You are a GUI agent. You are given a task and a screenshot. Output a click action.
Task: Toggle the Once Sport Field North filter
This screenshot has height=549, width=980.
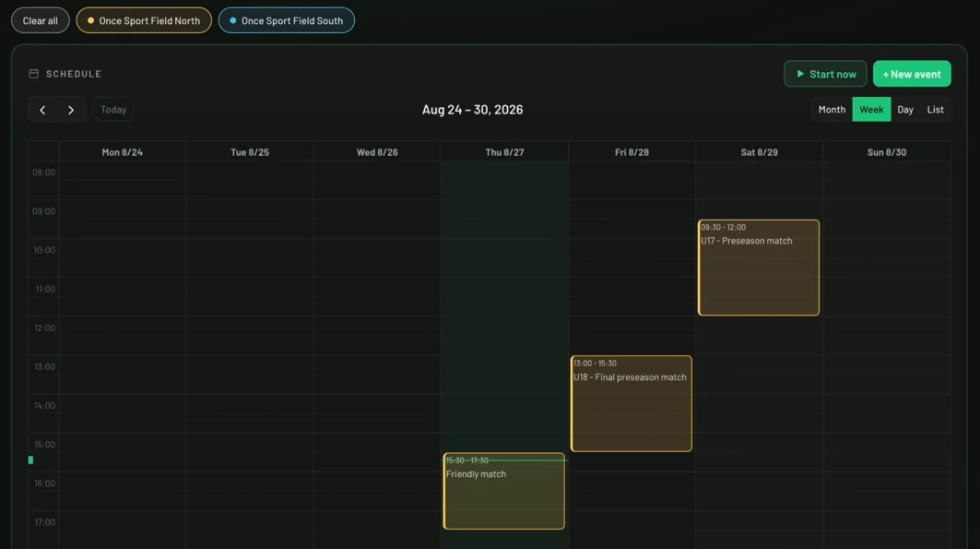coord(144,20)
